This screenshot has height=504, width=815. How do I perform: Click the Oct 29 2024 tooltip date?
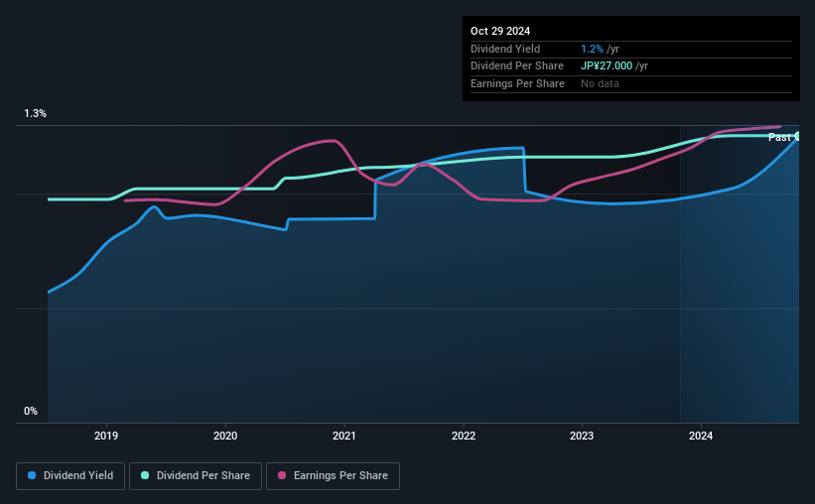(x=500, y=31)
